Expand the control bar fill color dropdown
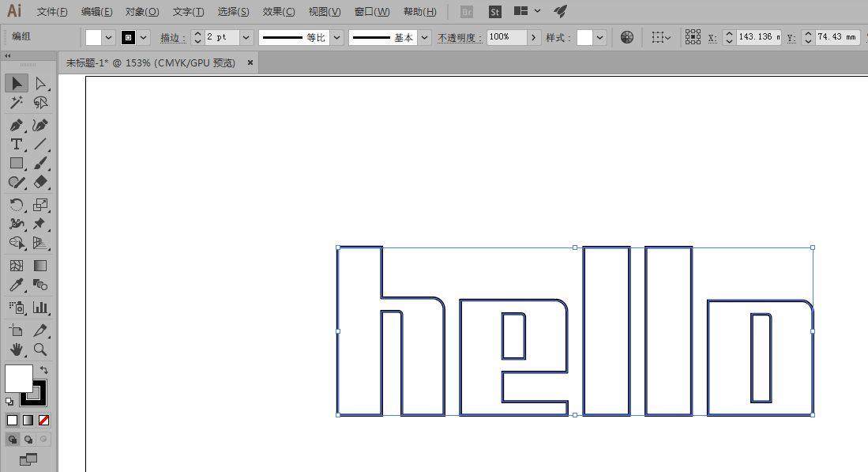This screenshot has height=472, width=868. point(108,38)
